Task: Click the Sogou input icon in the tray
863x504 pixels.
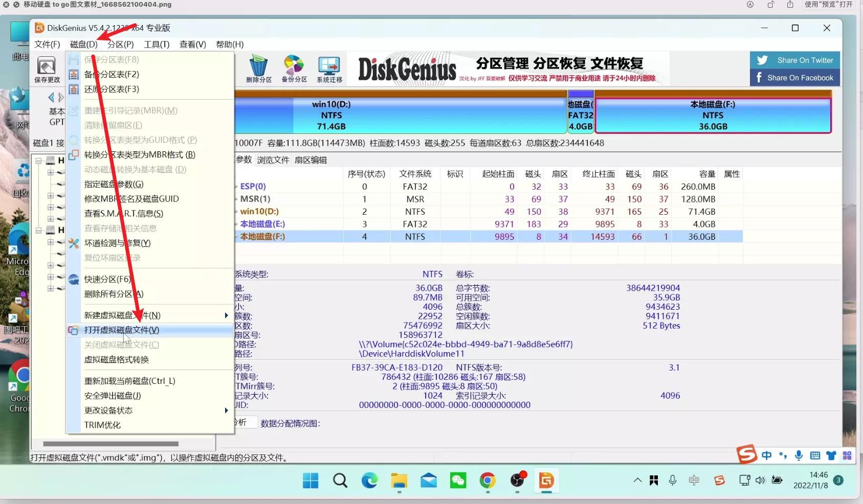Action: 719,480
